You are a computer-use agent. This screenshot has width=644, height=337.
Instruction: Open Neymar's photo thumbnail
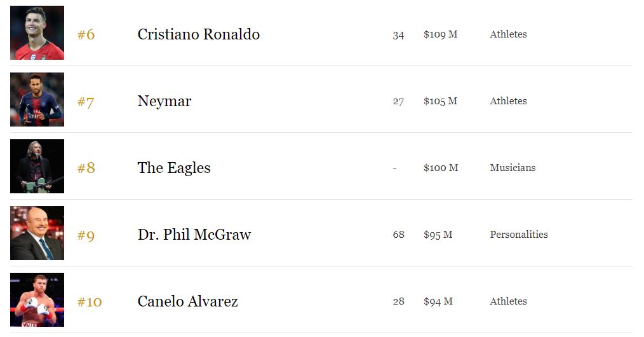(x=37, y=100)
